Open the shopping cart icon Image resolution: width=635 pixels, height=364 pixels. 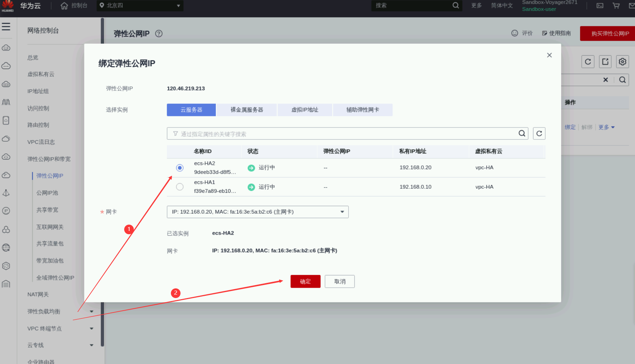point(616,6)
